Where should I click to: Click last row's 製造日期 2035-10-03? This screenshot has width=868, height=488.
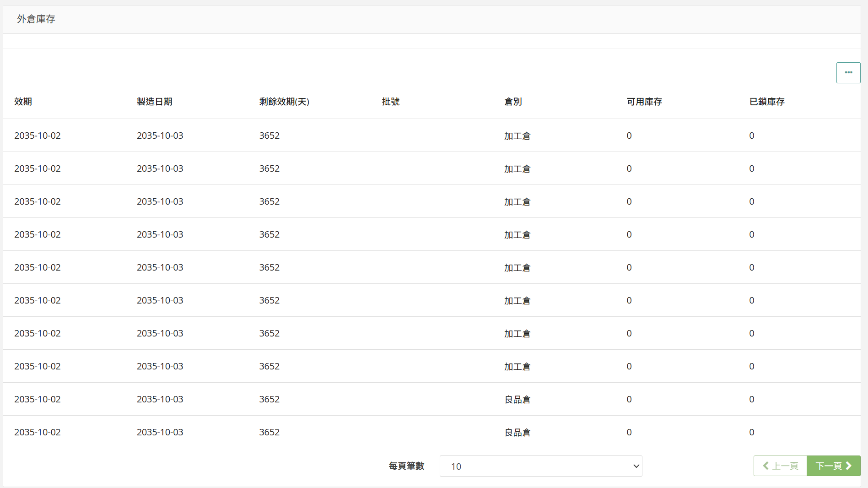(160, 433)
